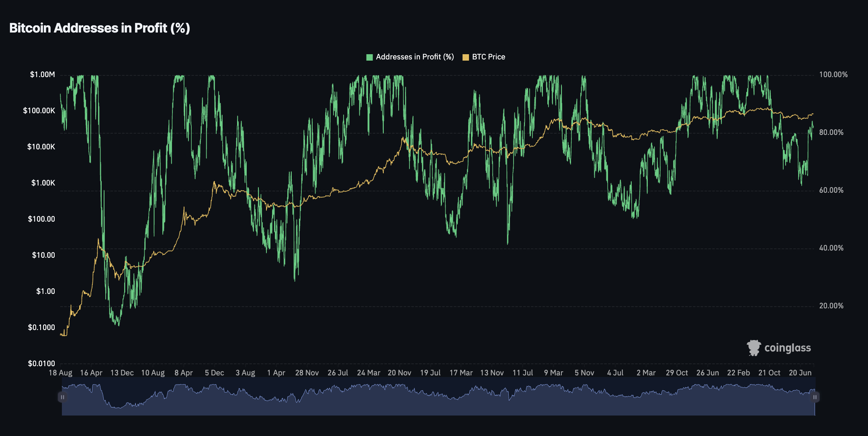This screenshot has height=436, width=868.
Task: Click the $100.00 left axis label
Action: coord(41,219)
